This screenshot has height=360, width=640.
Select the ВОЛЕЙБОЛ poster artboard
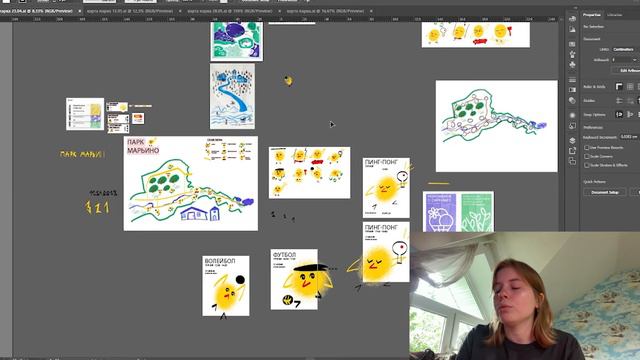[226, 286]
